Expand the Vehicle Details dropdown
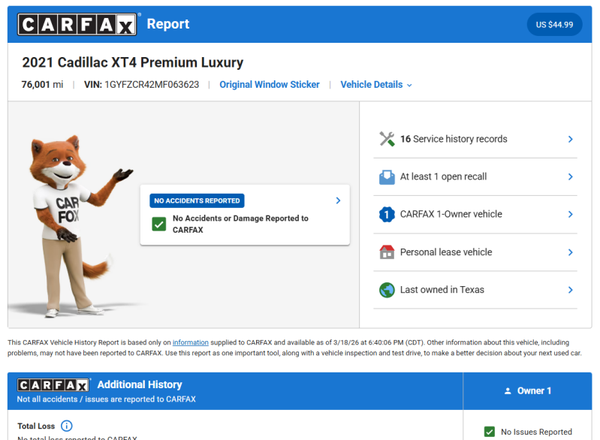 click(376, 85)
